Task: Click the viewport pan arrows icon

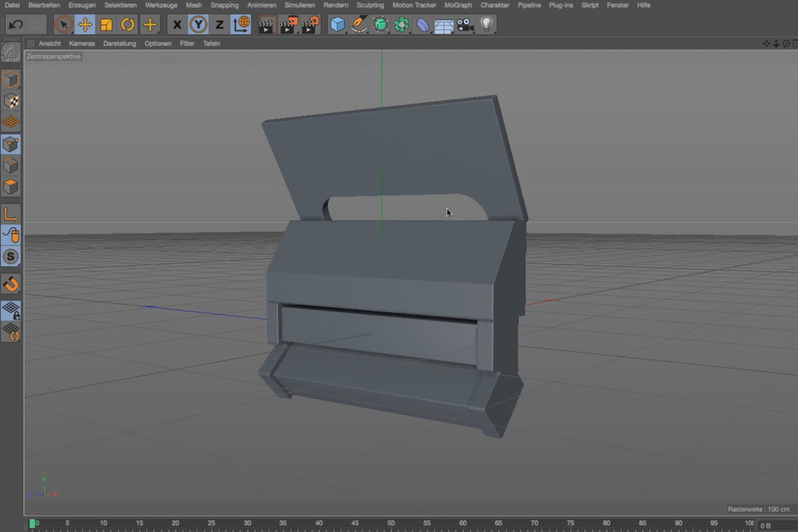Action: (766, 44)
